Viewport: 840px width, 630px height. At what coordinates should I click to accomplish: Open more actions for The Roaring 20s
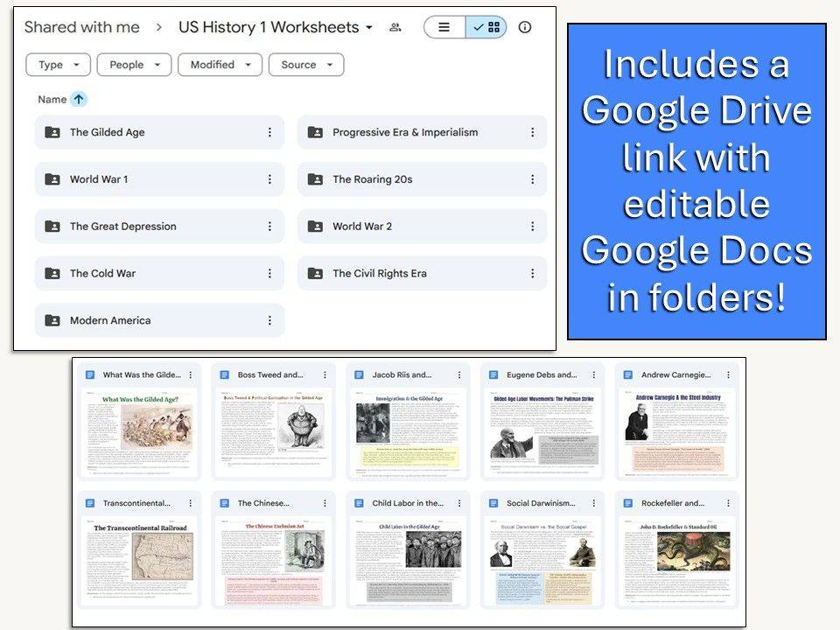point(532,179)
